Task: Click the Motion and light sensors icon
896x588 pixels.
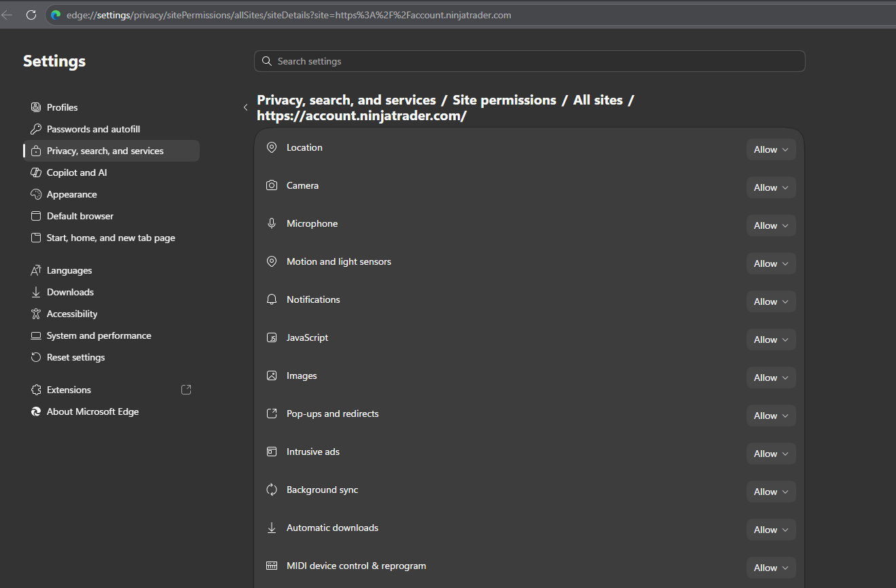Action: click(x=272, y=261)
